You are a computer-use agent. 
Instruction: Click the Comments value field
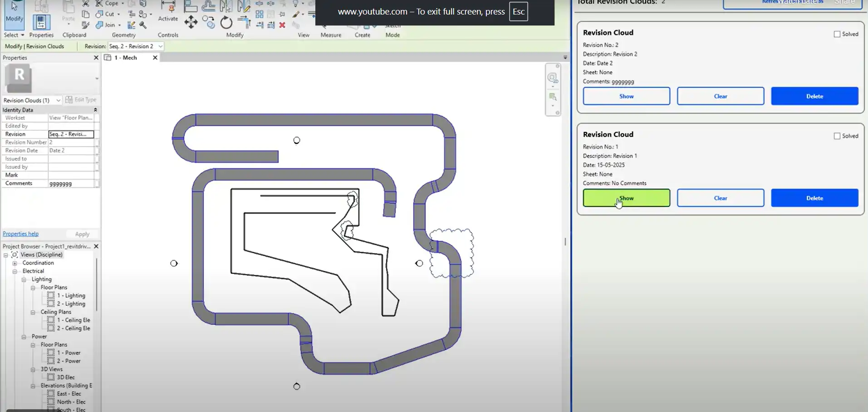[71, 184]
